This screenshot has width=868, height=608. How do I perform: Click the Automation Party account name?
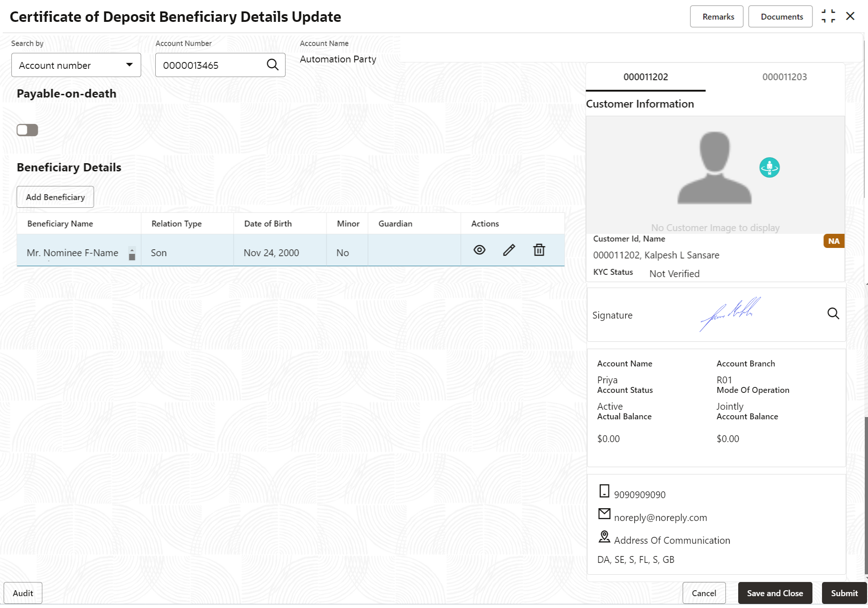(338, 59)
